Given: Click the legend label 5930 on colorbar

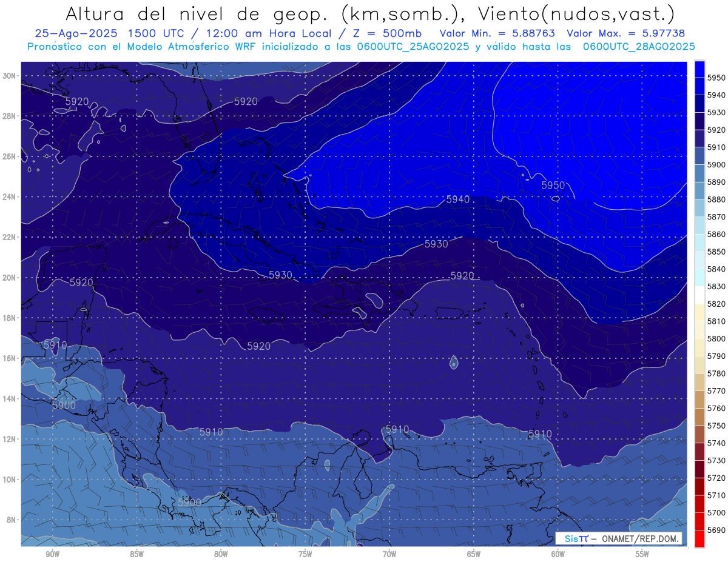Looking at the screenshot, I should (x=716, y=113).
